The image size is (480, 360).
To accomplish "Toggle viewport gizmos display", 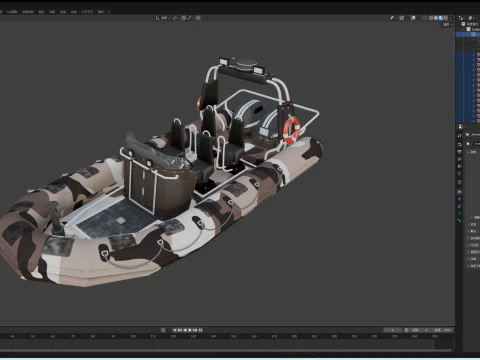I will (402, 18).
